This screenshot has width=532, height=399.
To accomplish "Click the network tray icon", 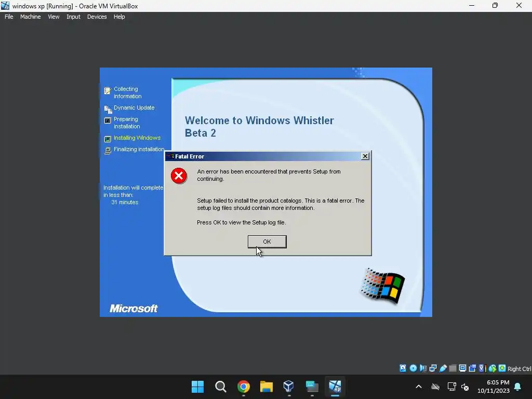I will click(451, 387).
